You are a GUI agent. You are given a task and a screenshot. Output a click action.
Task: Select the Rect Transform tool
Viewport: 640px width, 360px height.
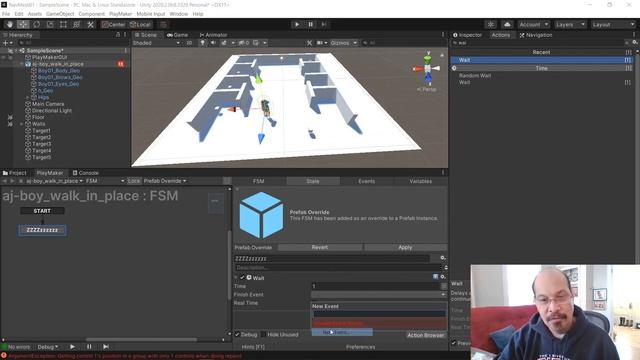click(x=63, y=24)
